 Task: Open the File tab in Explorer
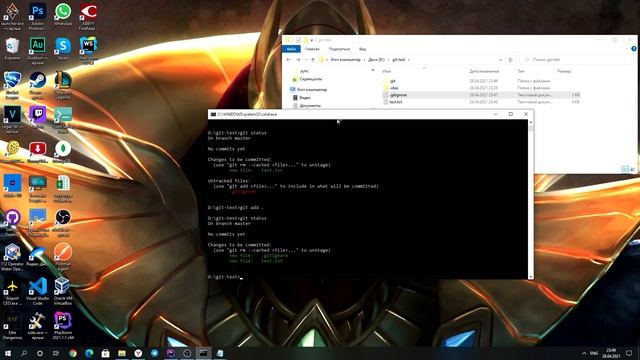tap(291, 49)
